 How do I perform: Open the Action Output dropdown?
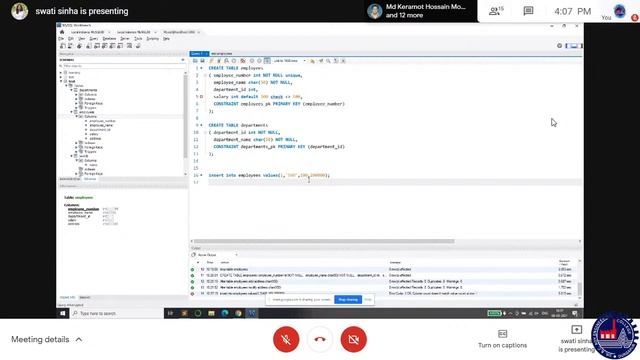point(217,255)
